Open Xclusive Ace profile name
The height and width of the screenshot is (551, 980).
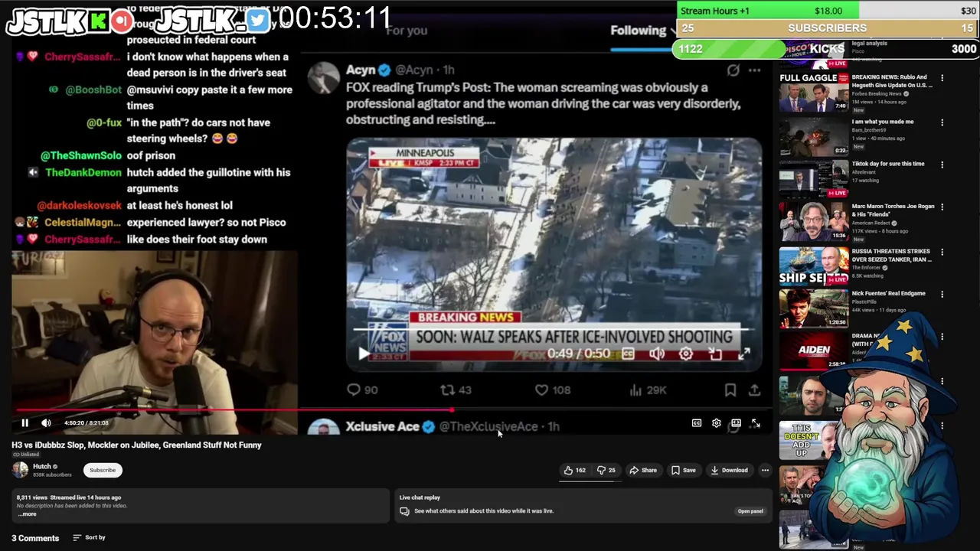382,426
